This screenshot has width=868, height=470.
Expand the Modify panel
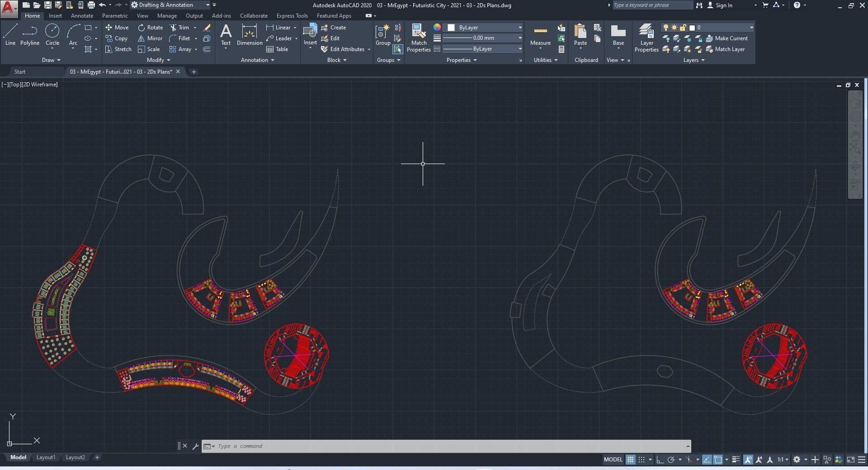click(159, 60)
